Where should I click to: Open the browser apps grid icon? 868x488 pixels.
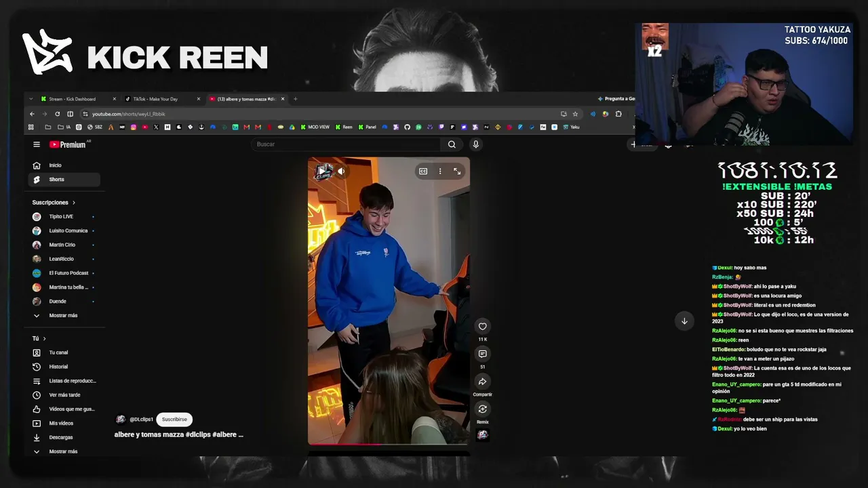(31, 127)
